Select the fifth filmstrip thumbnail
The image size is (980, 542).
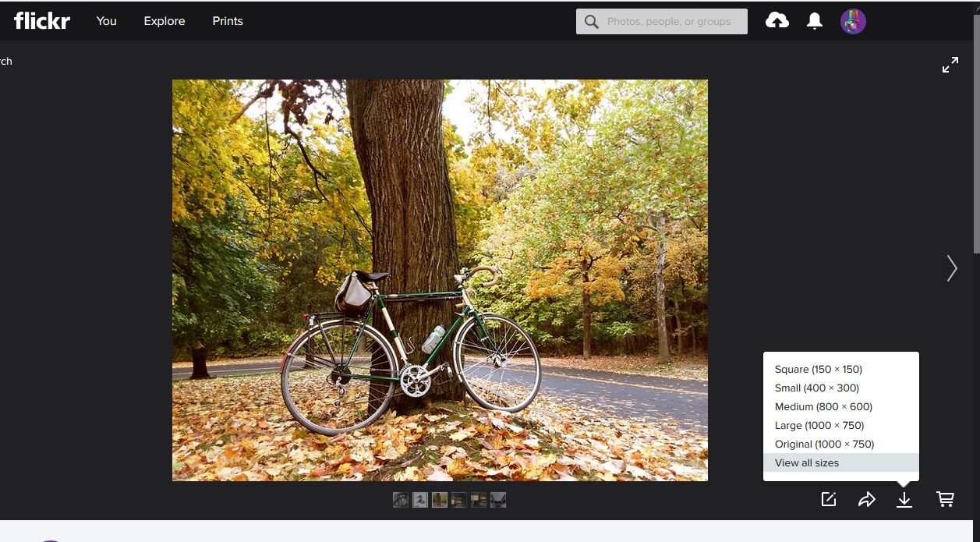[x=479, y=499]
